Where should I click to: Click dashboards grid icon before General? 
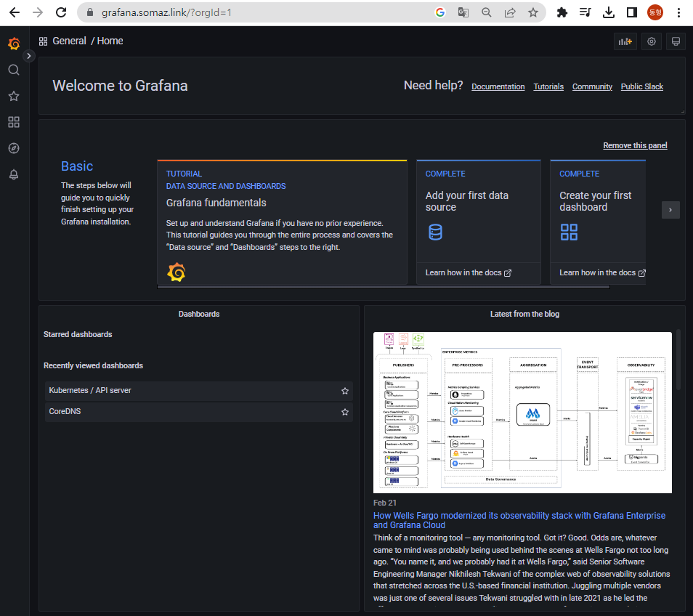(43, 41)
